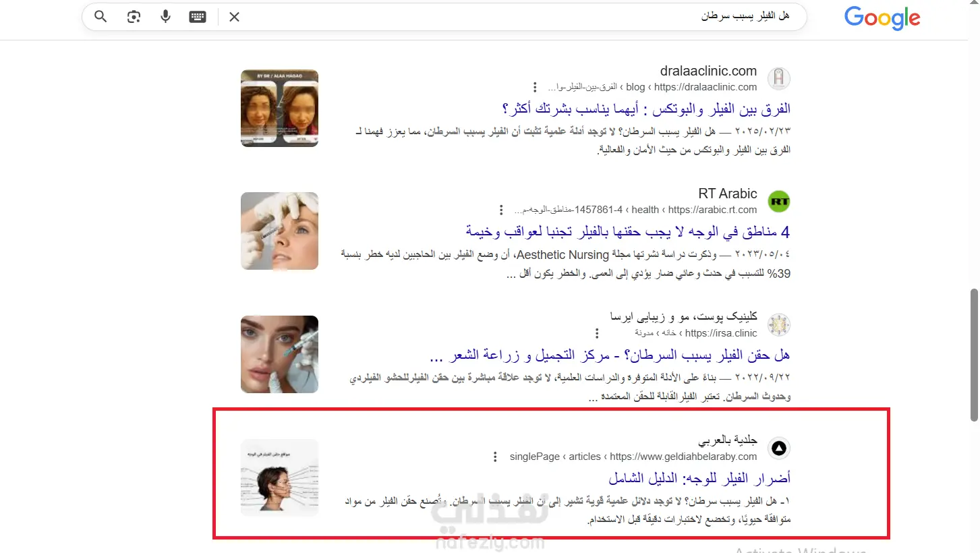Open the geldiahbelaraby.com filler harms guide link
Screen dimensions: 980x553
click(699, 478)
